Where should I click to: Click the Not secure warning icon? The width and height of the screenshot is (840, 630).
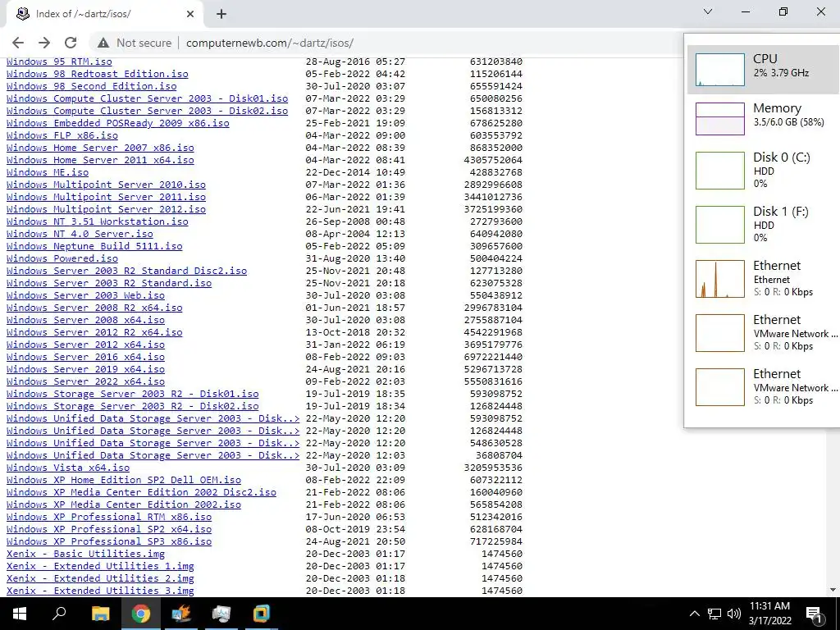coord(103,43)
